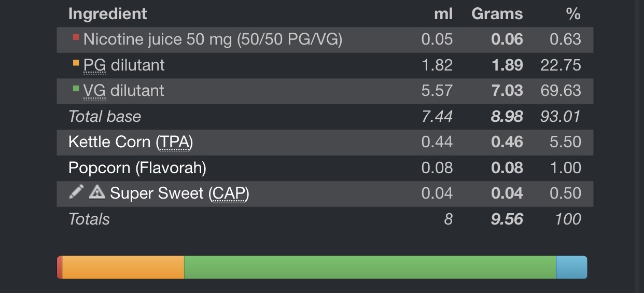This screenshot has width=644, height=293.
Task: Click the red square marker for Nicotine juice
Action: coord(76,37)
